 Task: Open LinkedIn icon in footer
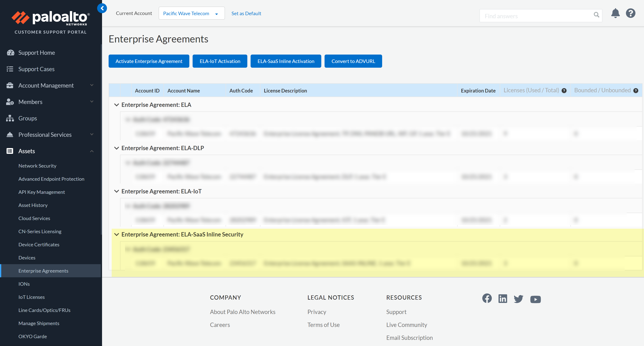(502, 298)
